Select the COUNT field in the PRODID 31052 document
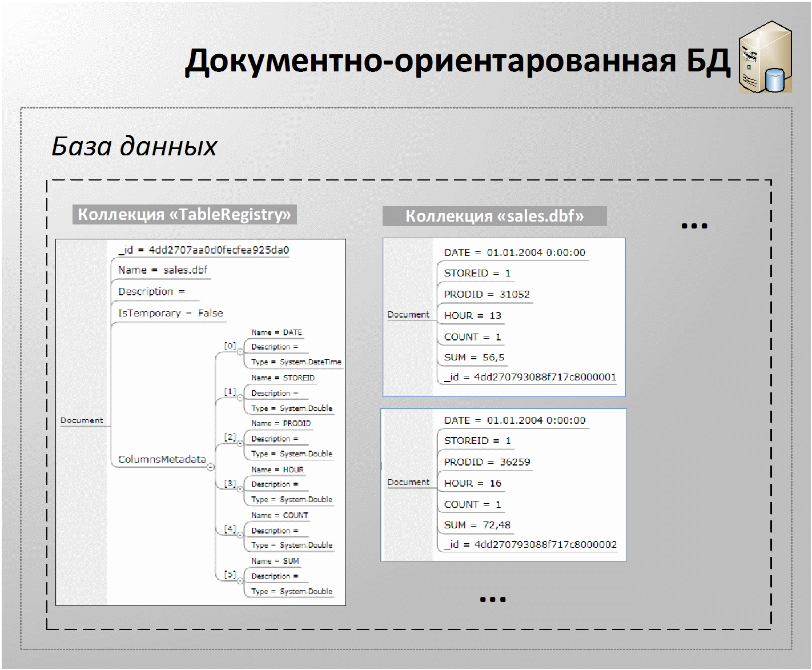The width and height of the screenshot is (812, 670). pos(473,337)
